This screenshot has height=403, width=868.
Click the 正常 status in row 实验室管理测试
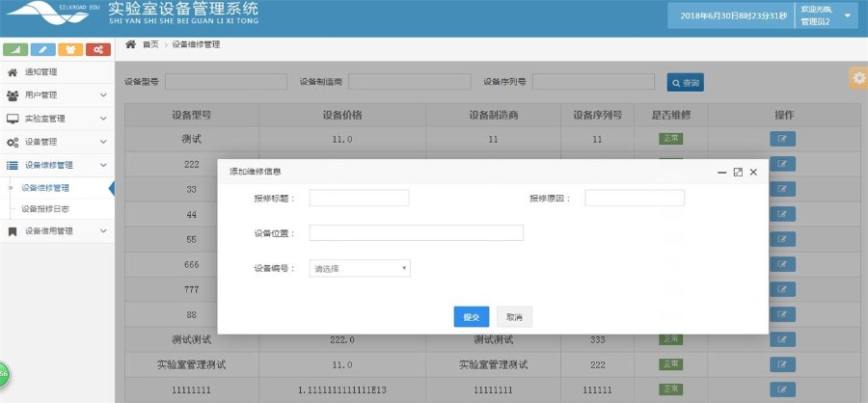tap(670, 364)
